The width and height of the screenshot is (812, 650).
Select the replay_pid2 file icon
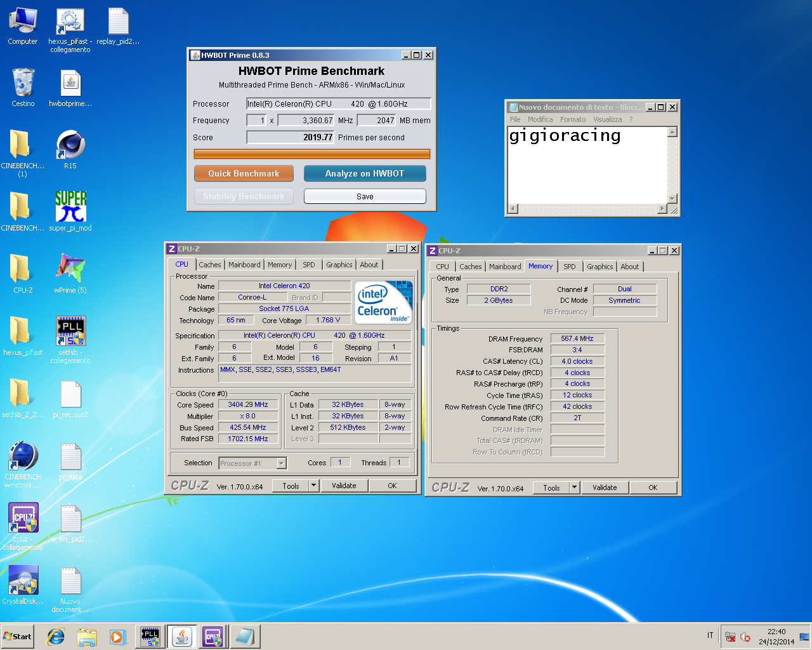(118, 27)
